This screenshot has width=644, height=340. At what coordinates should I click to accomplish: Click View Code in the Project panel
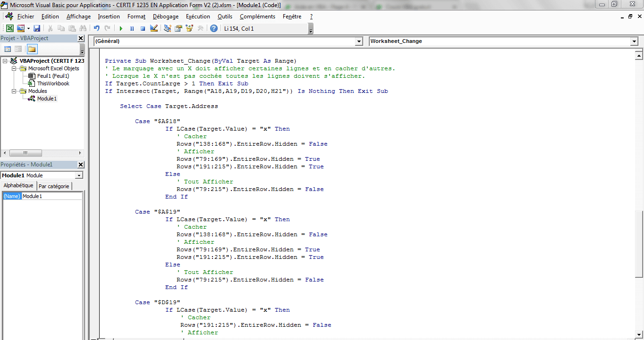[x=8, y=49]
